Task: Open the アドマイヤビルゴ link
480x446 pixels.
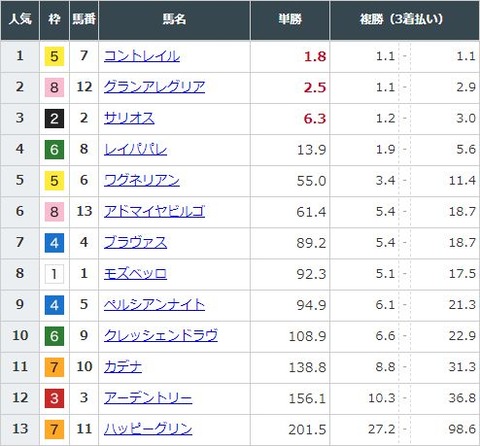Action: [x=154, y=211]
